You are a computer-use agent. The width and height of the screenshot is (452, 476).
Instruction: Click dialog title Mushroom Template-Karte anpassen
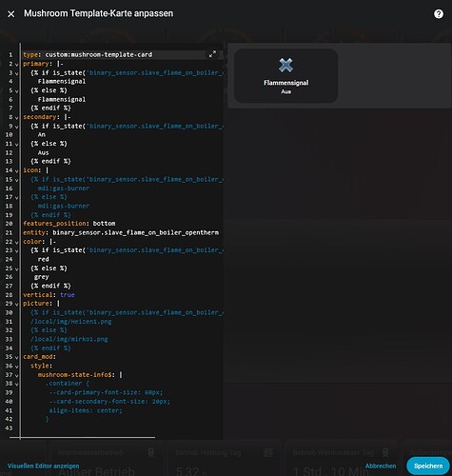click(99, 13)
